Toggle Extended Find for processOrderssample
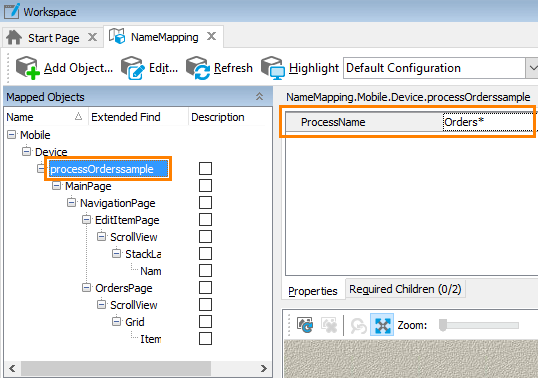 205,168
